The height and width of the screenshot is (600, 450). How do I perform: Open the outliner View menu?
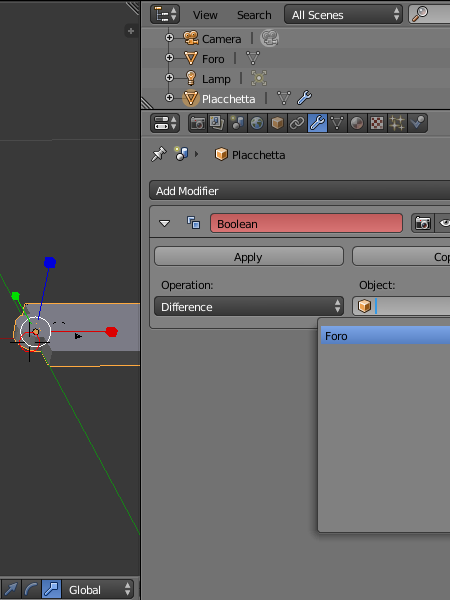click(x=205, y=15)
